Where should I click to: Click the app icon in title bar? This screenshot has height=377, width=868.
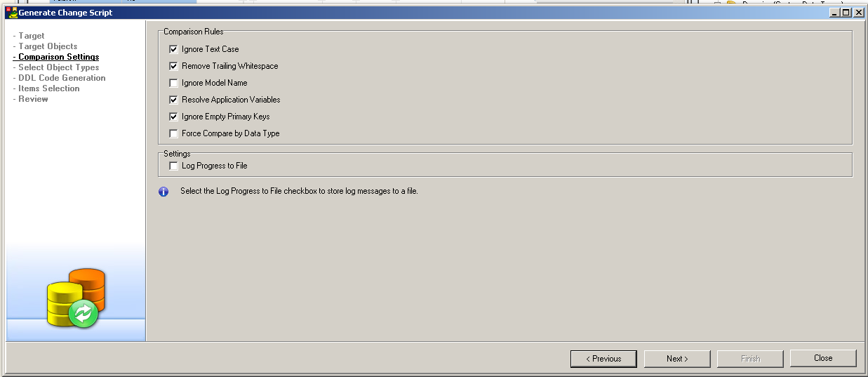point(12,13)
